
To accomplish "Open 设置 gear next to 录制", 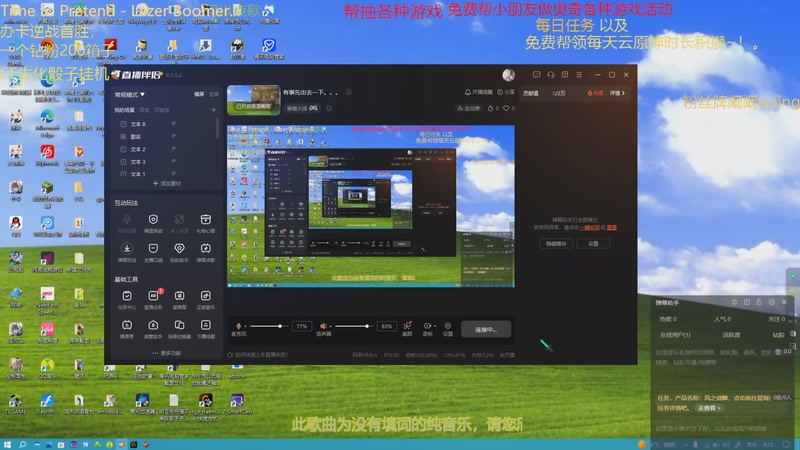I will [447, 328].
